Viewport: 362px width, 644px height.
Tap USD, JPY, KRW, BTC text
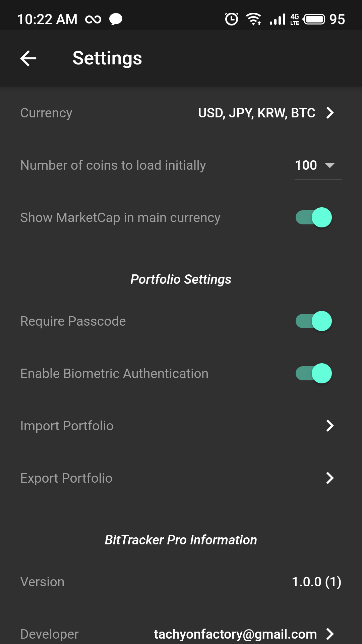coord(256,113)
